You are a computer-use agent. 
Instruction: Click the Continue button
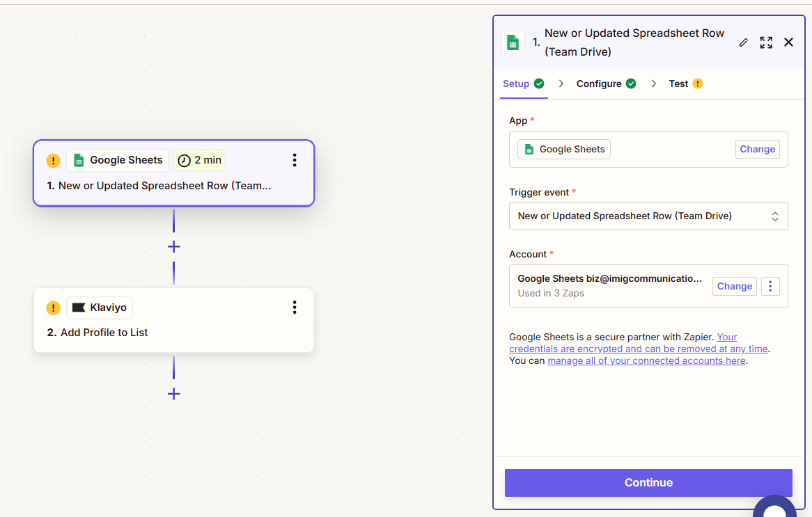click(x=648, y=483)
